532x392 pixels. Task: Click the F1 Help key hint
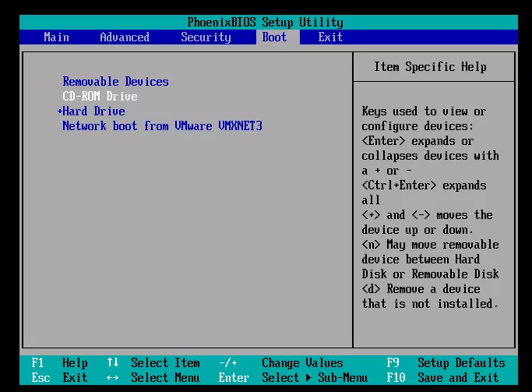59,363
